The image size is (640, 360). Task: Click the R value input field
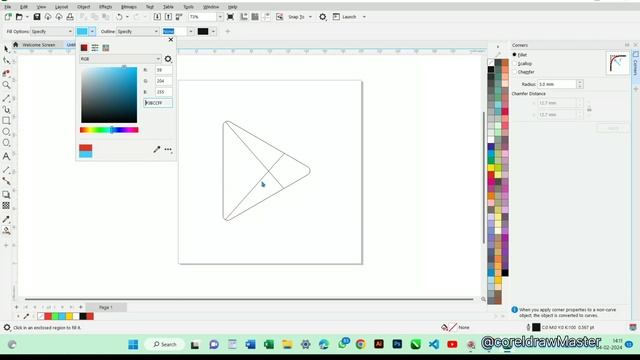[163, 70]
